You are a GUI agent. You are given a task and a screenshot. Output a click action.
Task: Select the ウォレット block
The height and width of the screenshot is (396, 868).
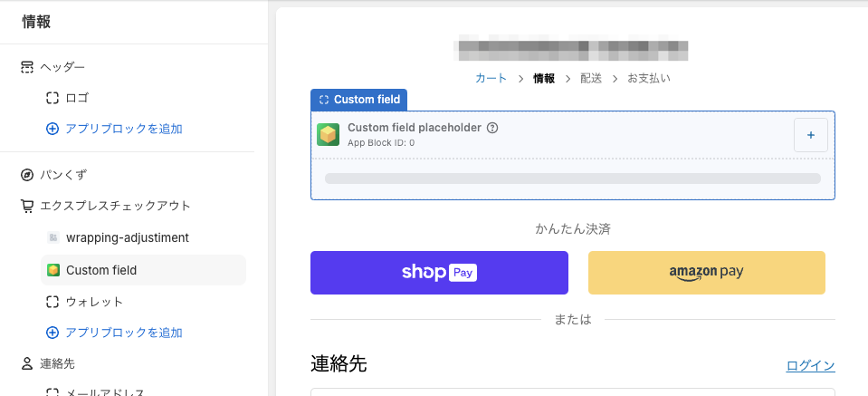point(94,301)
